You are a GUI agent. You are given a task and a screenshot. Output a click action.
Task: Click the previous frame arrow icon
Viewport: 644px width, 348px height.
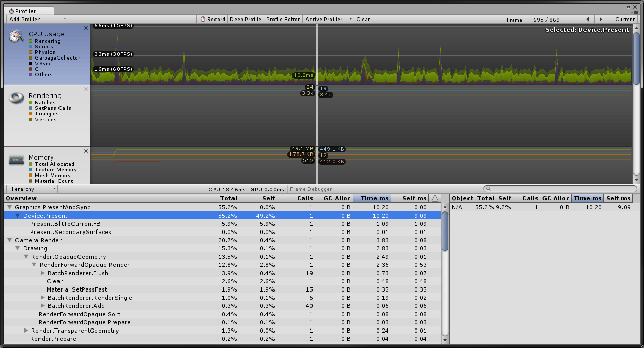(588, 19)
